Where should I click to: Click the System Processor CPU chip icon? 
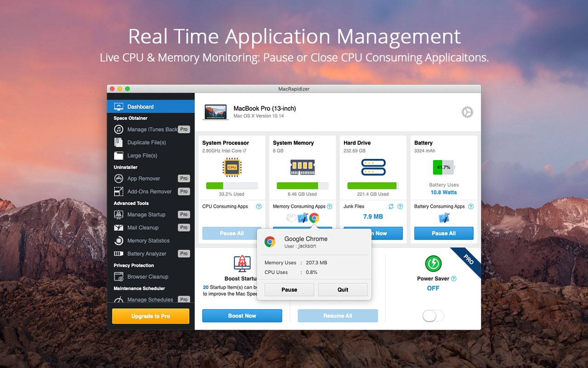coord(232,167)
